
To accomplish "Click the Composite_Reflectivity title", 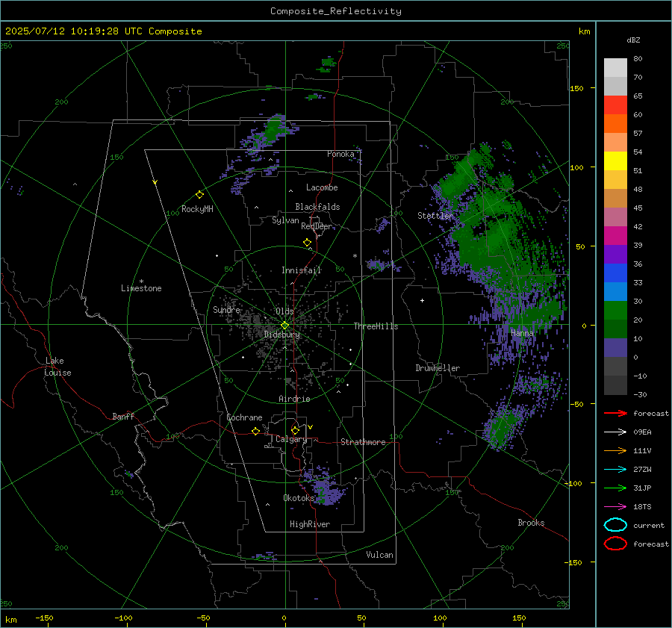I will pos(336,11).
